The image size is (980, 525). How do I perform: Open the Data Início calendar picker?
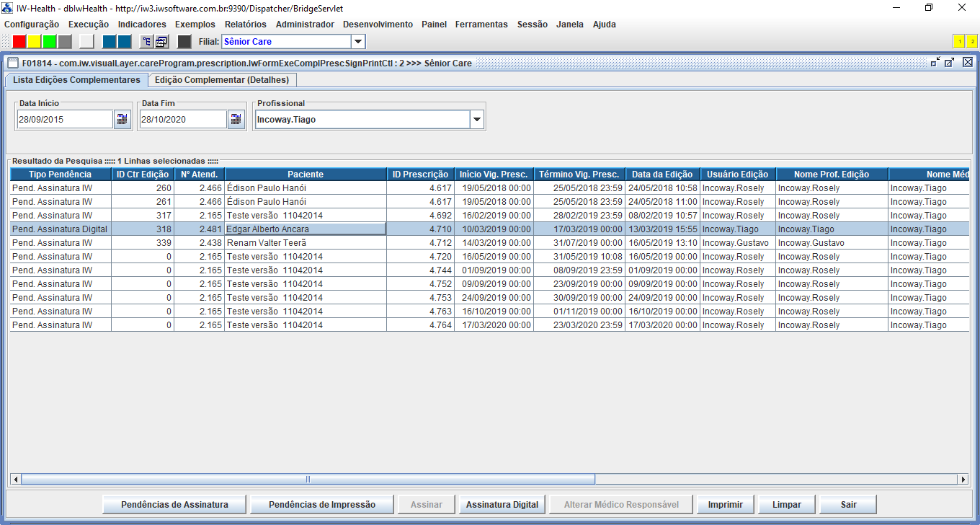pos(122,120)
